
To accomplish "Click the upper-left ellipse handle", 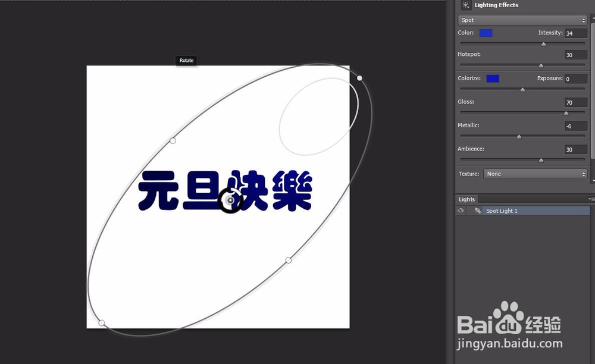I will click(173, 141).
